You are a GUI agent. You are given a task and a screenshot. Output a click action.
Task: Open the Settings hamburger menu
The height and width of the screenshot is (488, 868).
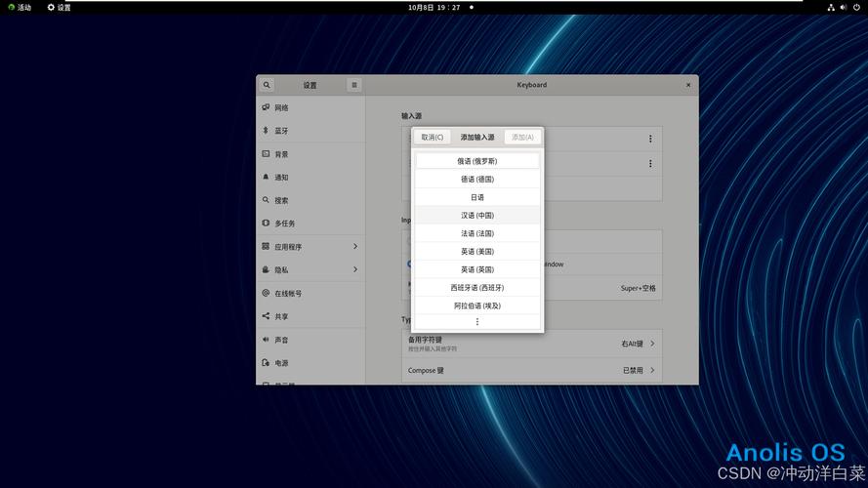354,85
